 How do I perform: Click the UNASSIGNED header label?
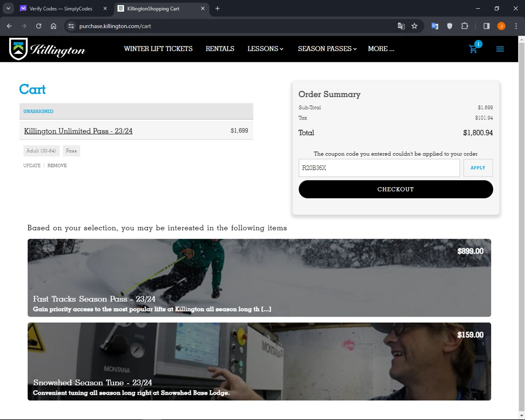[x=38, y=111]
